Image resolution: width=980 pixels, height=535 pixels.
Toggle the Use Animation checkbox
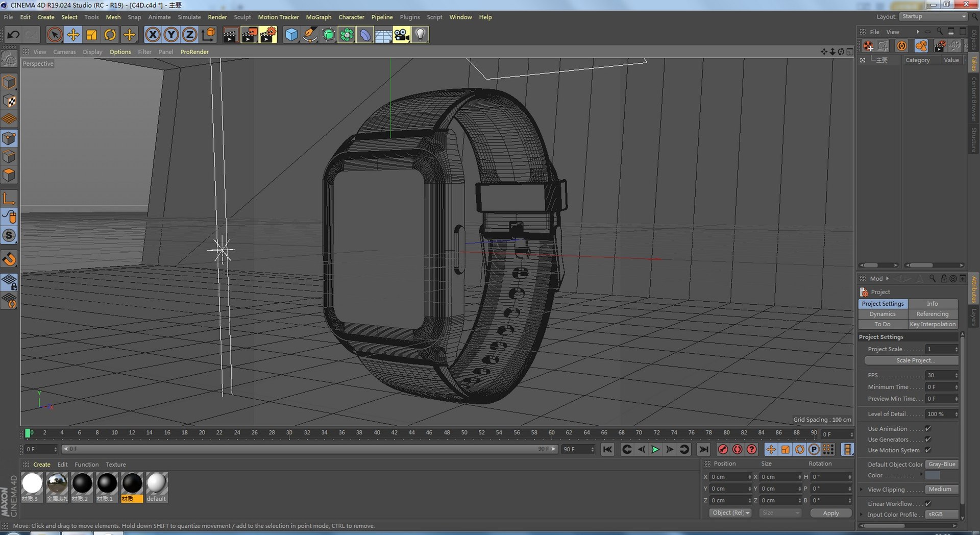(x=928, y=428)
